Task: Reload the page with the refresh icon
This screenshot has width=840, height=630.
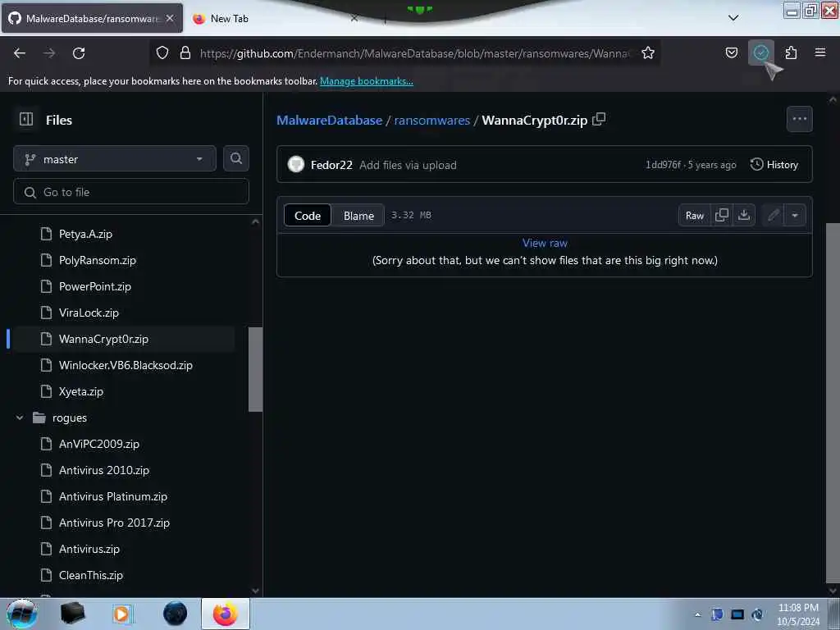Action: click(x=79, y=53)
